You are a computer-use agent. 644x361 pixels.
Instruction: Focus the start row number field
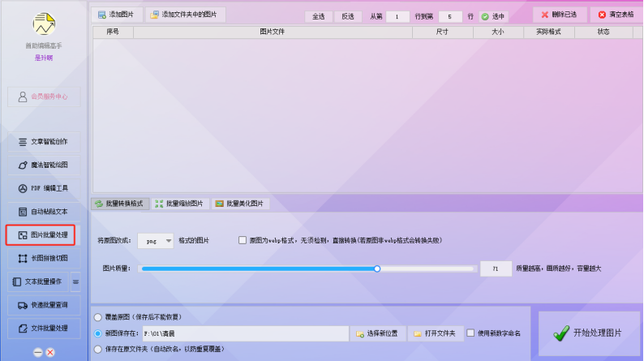[x=397, y=16]
